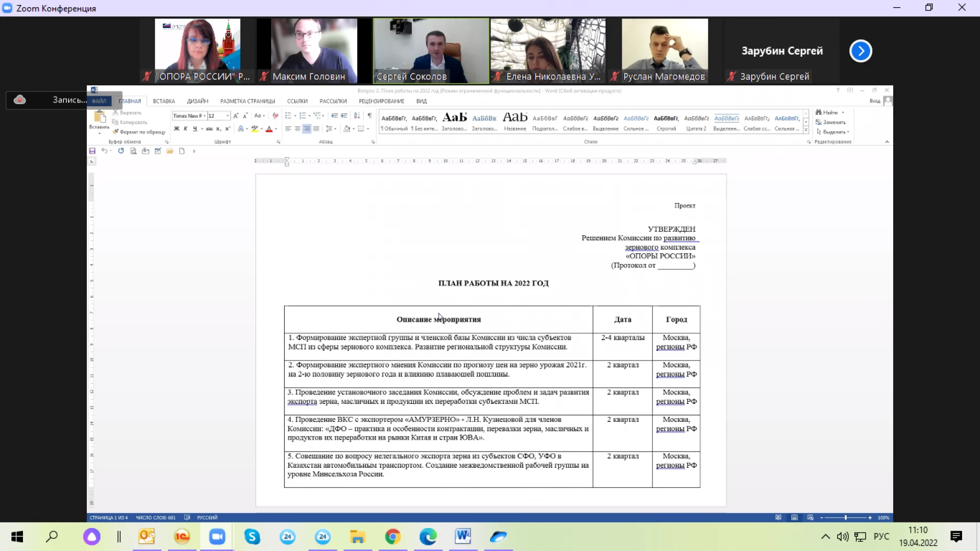Apply the Строгий style

[x=666, y=123]
